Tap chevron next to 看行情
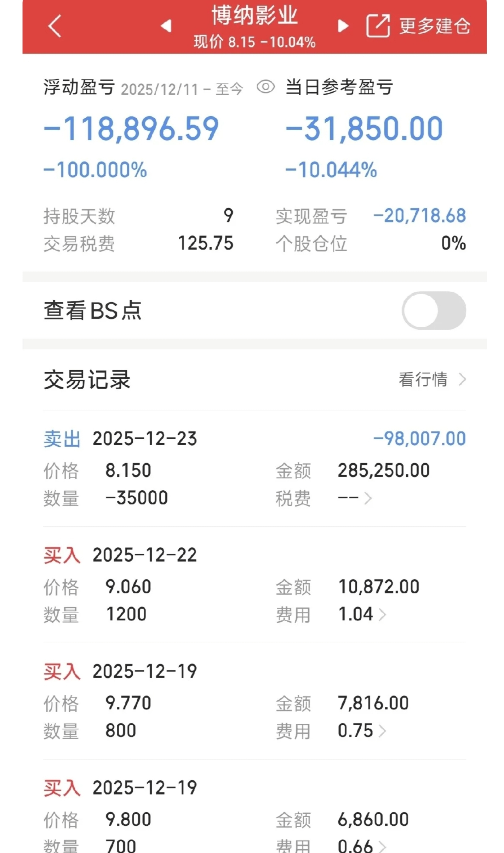The width and height of the screenshot is (504, 853). click(462, 379)
